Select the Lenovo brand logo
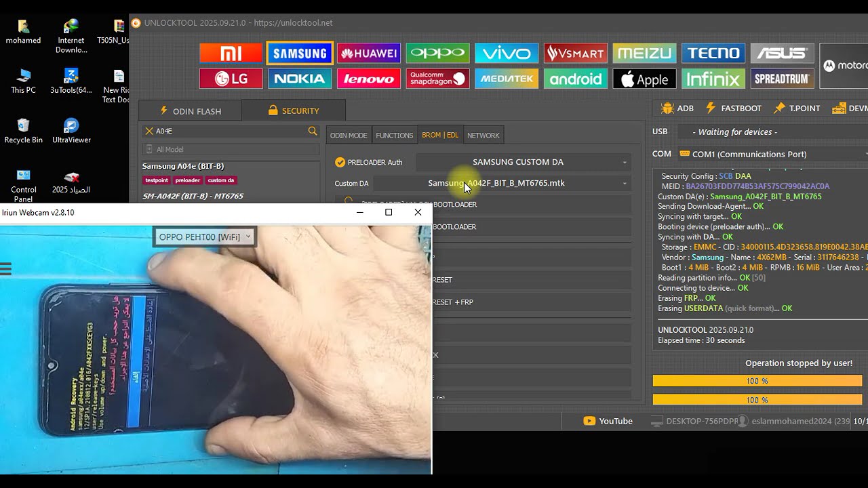This screenshot has width=868, height=488. (x=369, y=79)
